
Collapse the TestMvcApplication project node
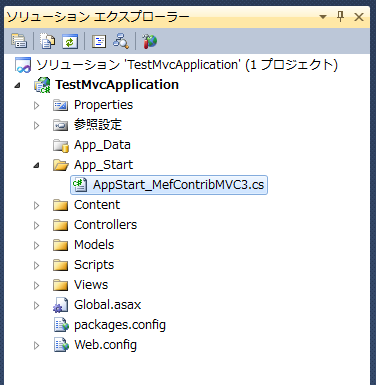tap(17, 85)
